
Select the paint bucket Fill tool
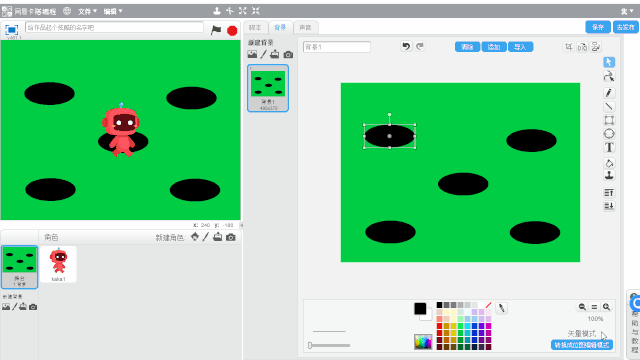coord(609,163)
